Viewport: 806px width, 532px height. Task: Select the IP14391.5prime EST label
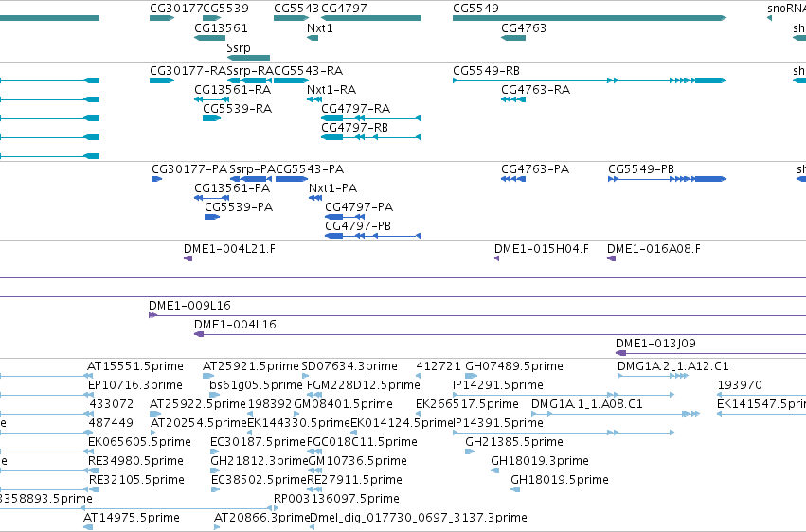[498, 423]
